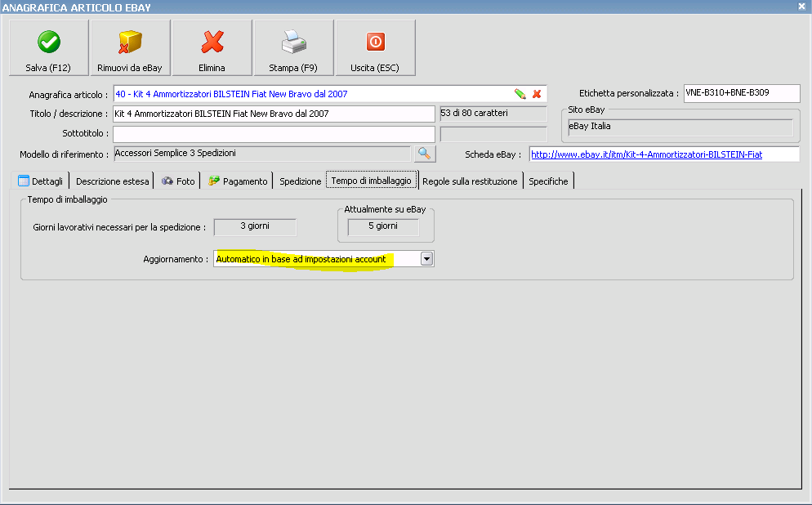812x505 pixels.
Task: Switch to the Spedizione tab
Action: [x=300, y=181]
